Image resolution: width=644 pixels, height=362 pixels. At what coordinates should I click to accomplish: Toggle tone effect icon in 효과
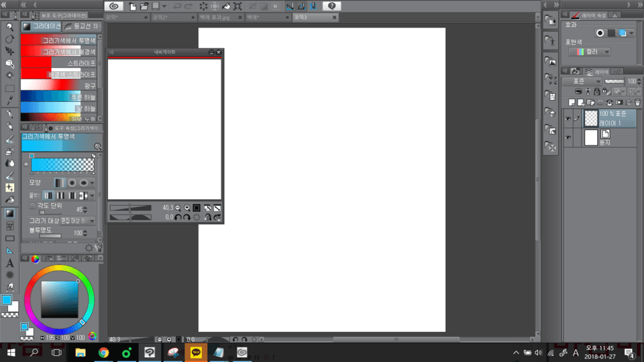tap(612, 33)
